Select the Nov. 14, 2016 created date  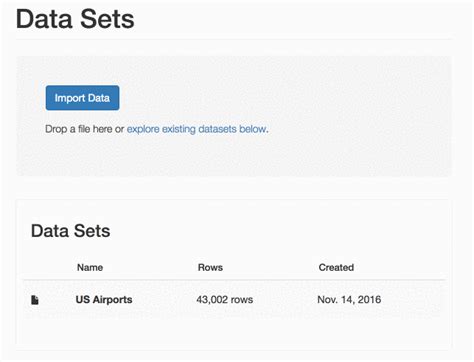(349, 300)
